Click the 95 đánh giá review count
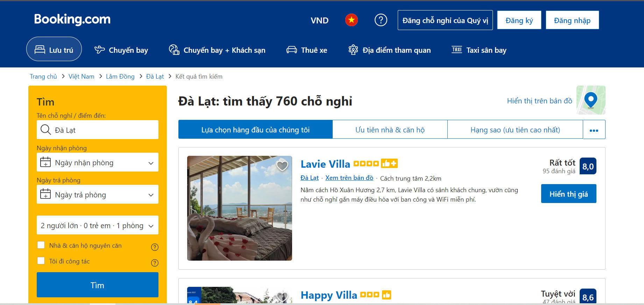Image resolution: width=644 pixels, height=305 pixels. (559, 171)
